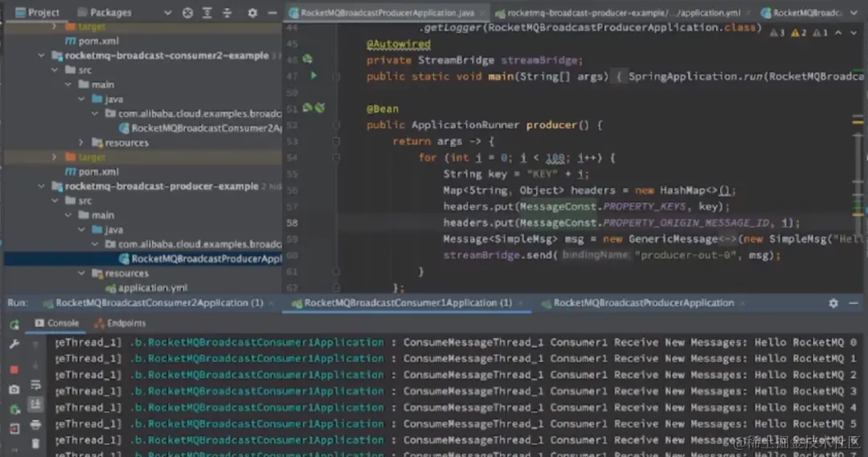868x457 pixels.
Task: Hide the Project tool window
Action: click(272, 12)
